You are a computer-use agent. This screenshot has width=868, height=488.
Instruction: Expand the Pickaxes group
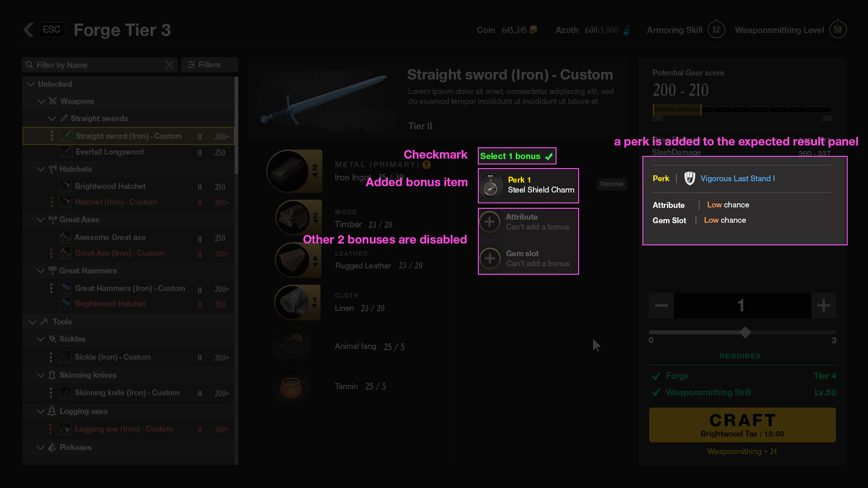point(41,447)
